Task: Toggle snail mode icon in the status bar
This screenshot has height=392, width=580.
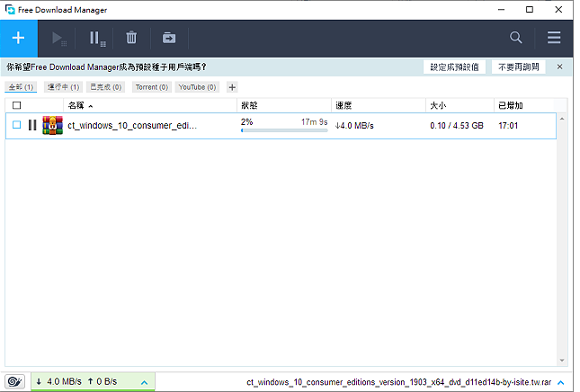Action: (x=14, y=381)
